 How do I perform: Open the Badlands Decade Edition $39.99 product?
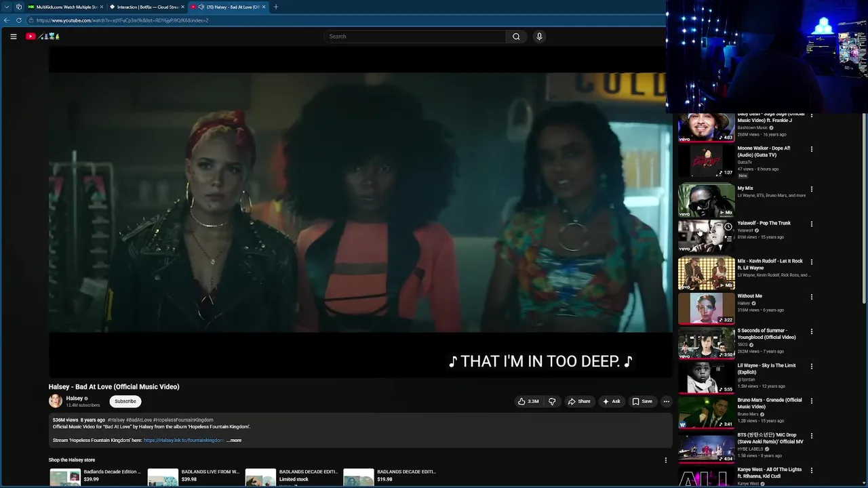click(95, 476)
